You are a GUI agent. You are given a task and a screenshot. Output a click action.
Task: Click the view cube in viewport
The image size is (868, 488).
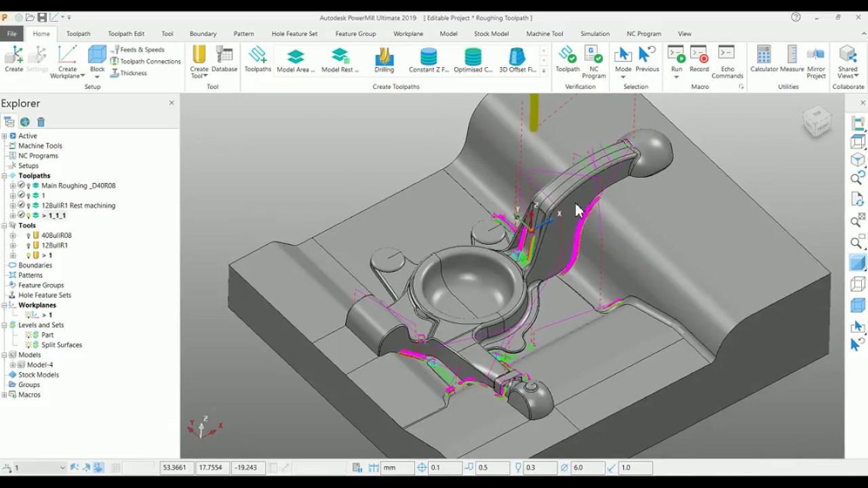click(x=816, y=121)
